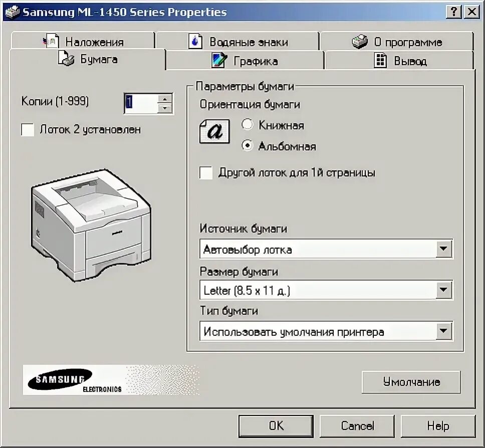Screen dimensions: 485x448
Task: Click the Letter (8.5 x 11 д.) combo box
Action: [326, 290]
